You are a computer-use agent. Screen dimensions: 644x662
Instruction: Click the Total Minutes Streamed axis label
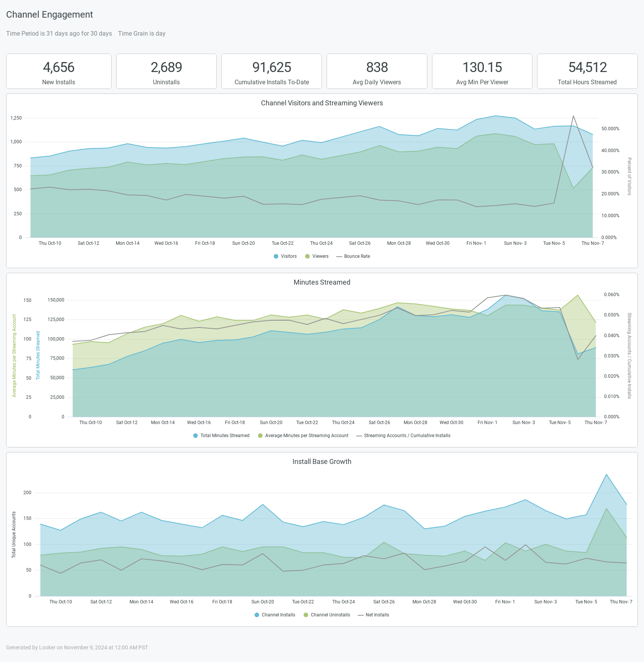point(38,356)
